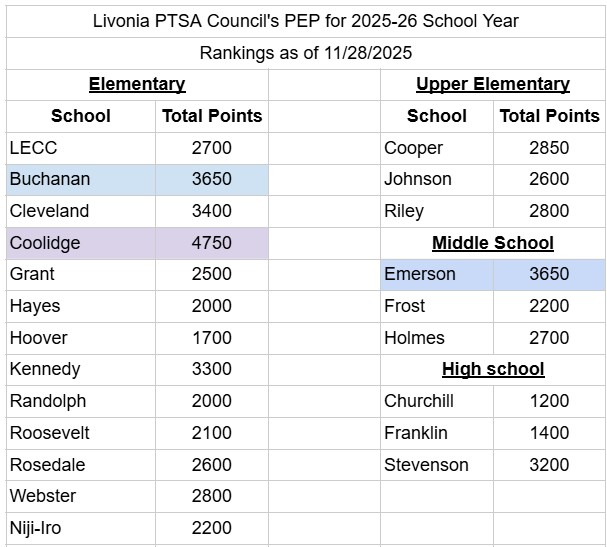
Task: Click the highlighted Buchanan cell
Action: (x=80, y=180)
